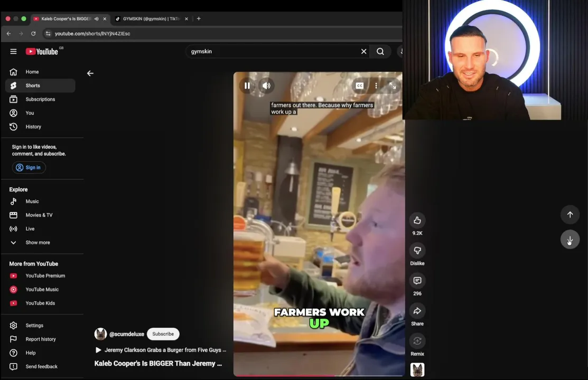Open Help in sidebar
588x380 pixels.
coord(40,353)
